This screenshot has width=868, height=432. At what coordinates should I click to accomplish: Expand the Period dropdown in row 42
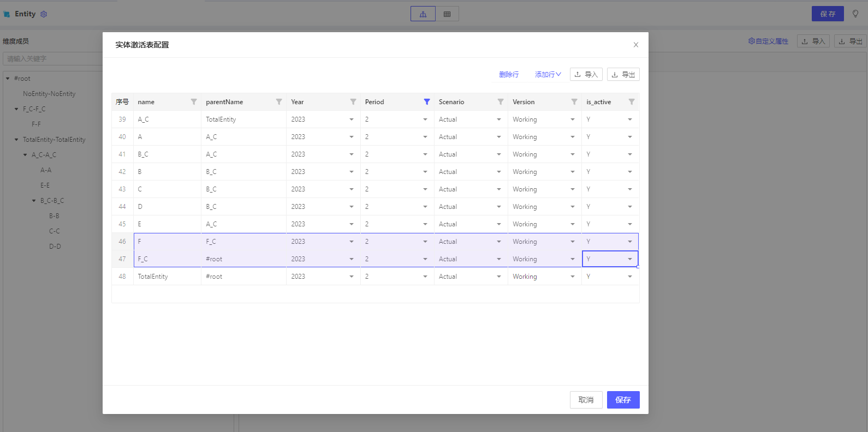click(425, 172)
